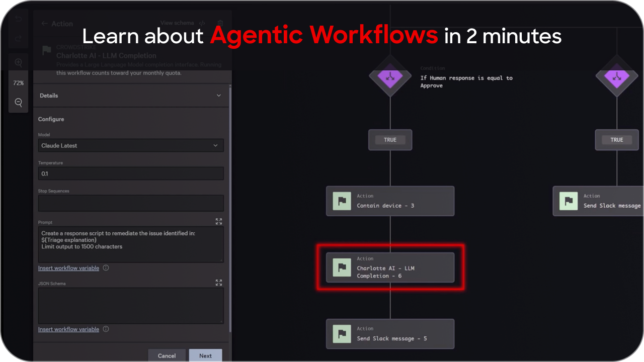Screen dimensions: 644x362
Task: Click the back arrow next to Action
Action: pyautogui.click(x=45, y=24)
